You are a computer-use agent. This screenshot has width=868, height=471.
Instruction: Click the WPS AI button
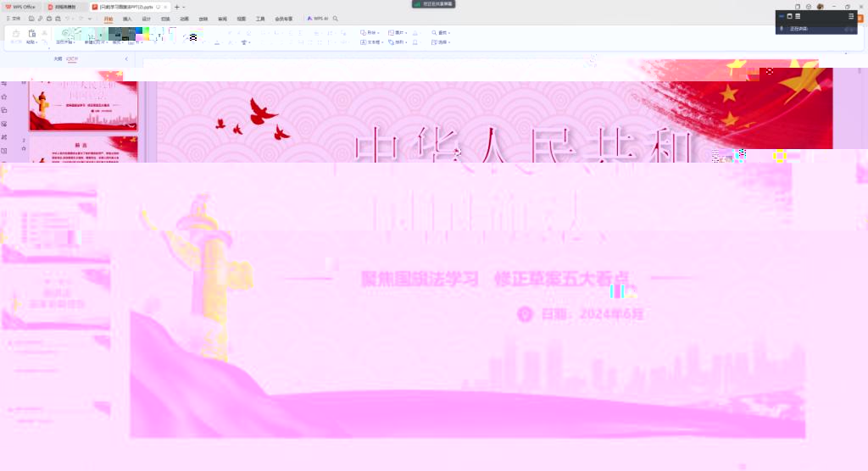(x=317, y=18)
